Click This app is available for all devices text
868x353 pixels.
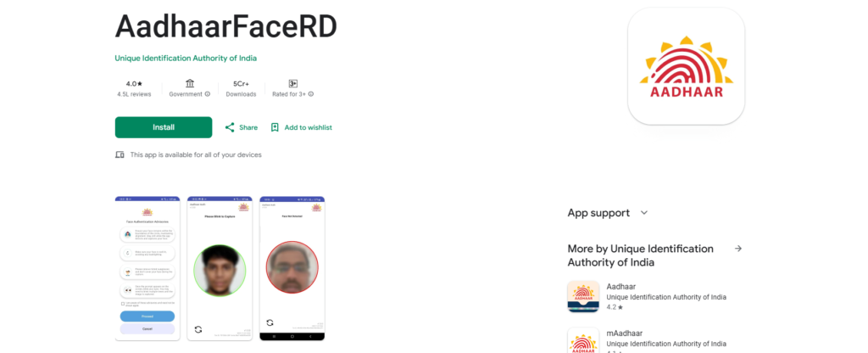[196, 154]
